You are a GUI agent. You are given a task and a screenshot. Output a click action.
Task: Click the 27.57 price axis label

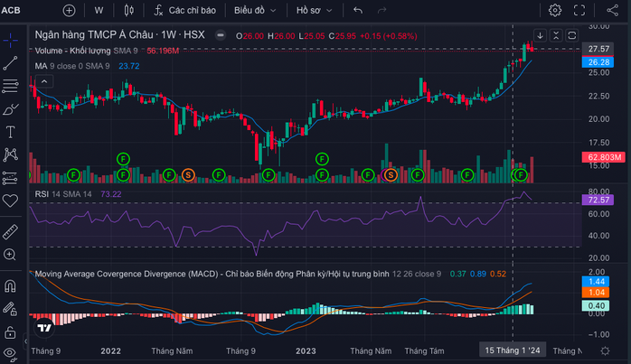click(x=598, y=49)
